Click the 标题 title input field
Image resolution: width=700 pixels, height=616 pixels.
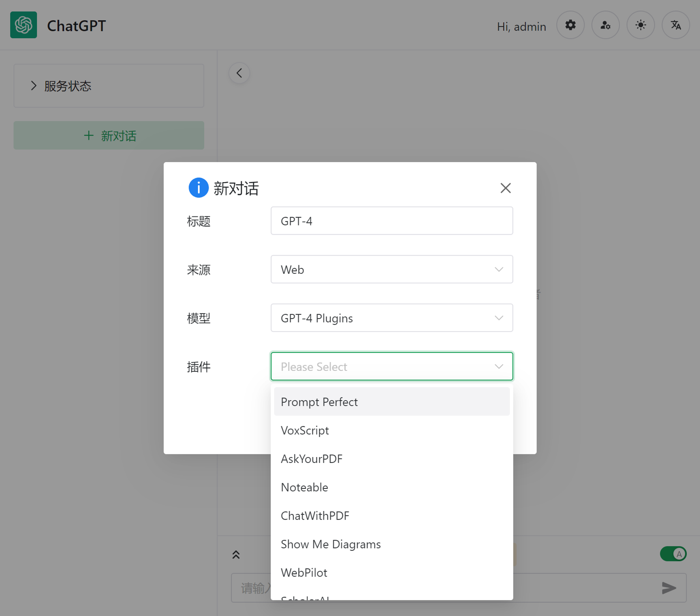coord(391,221)
